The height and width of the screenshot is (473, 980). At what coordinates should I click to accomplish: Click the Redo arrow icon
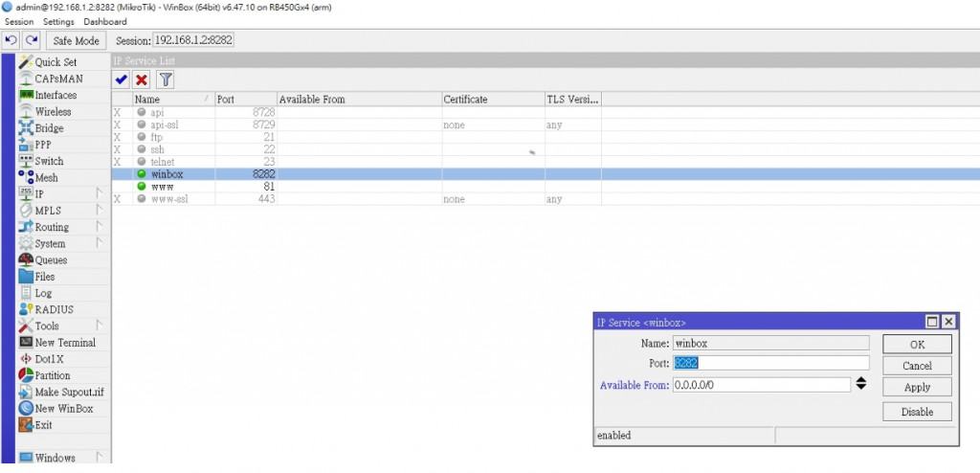click(x=31, y=40)
